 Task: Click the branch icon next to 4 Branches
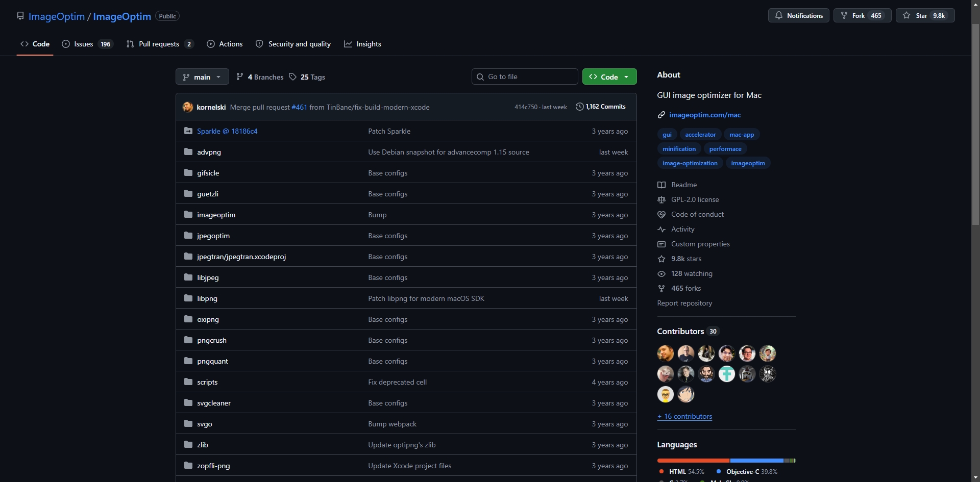pos(240,77)
